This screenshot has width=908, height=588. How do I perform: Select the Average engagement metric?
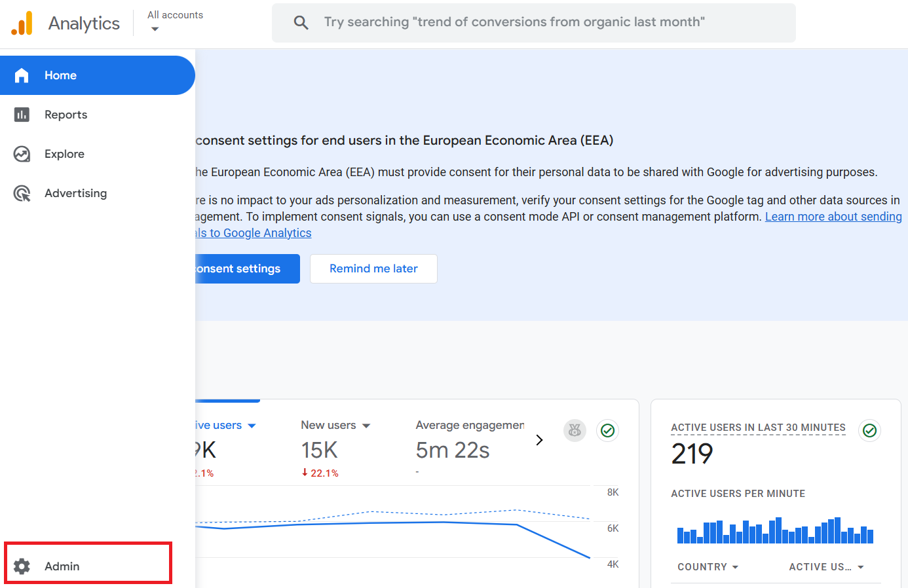pyautogui.click(x=470, y=426)
